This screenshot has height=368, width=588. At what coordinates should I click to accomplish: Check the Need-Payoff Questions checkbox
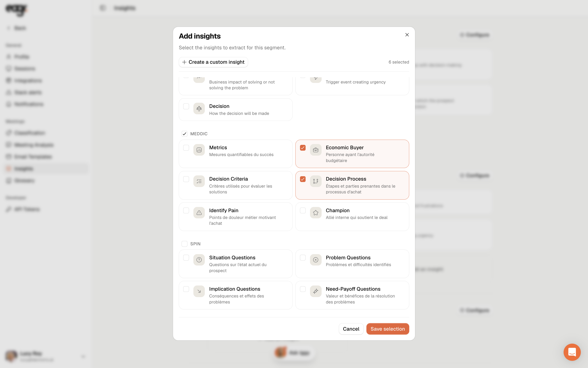click(x=303, y=289)
